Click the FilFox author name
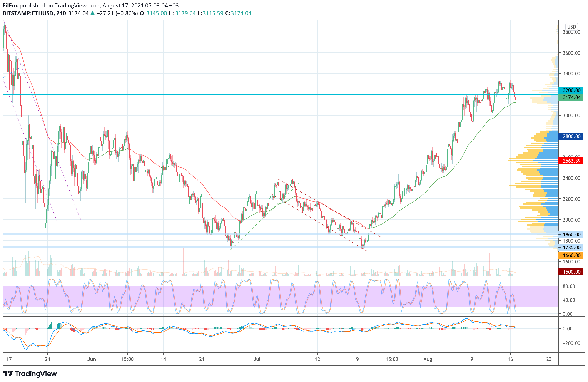This screenshot has height=382, width=588. [x=10, y=5]
